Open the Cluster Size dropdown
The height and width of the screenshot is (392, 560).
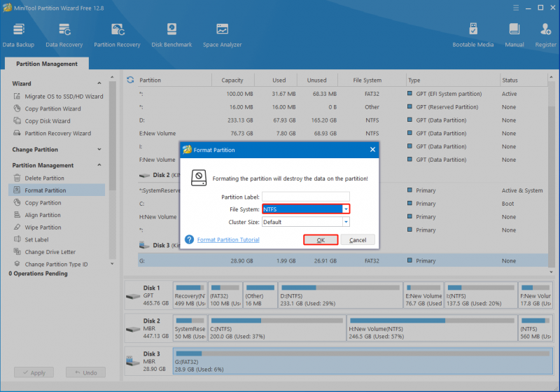click(346, 222)
